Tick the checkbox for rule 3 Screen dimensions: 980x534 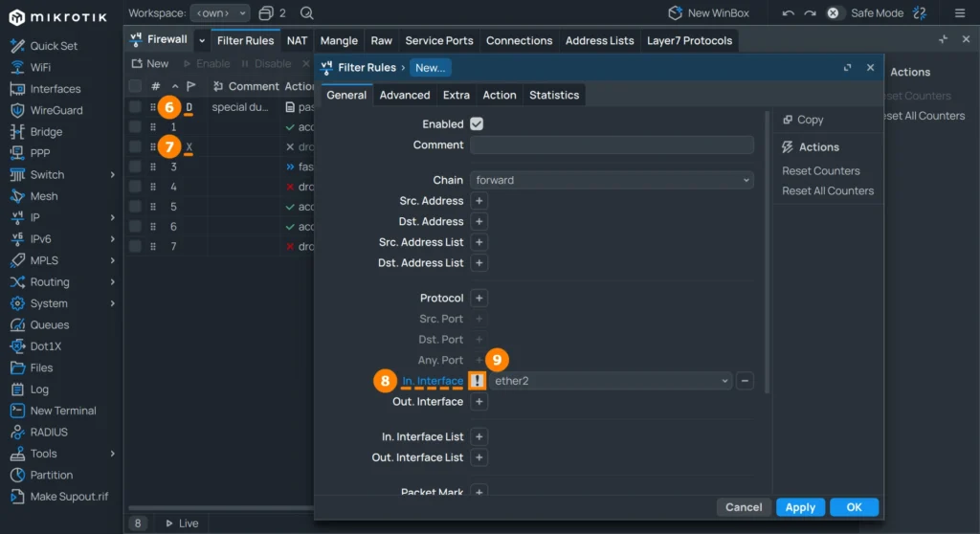click(x=135, y=167)
